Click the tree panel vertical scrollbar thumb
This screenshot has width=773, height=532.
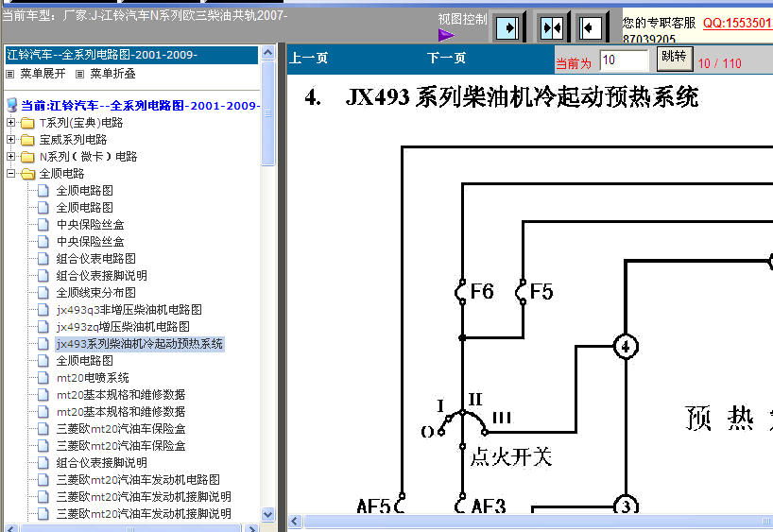coord(267,113)
